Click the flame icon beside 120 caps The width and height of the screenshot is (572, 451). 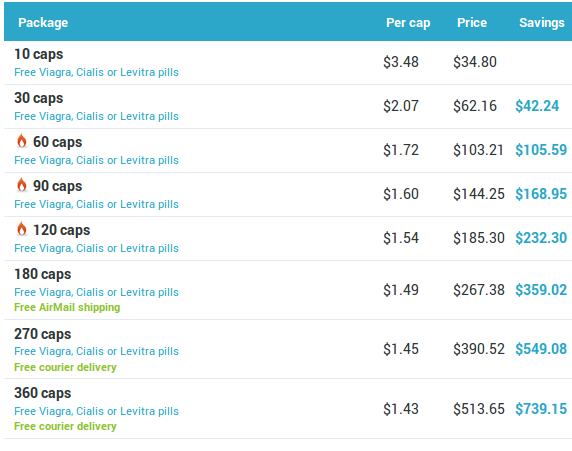(x=22, y=229)
